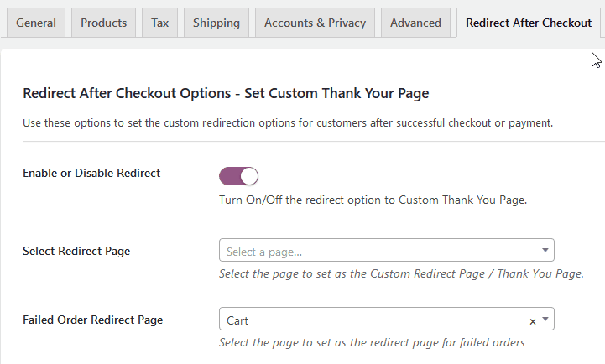605x364 pixels.
Task: Open the Accounts & Privacy tab
Action: point(315,23)
